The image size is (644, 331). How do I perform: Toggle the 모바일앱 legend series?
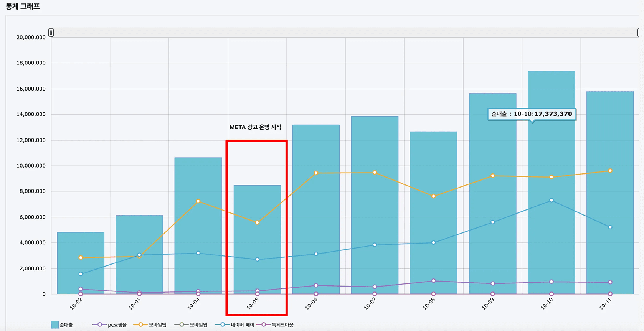[191, 325]
